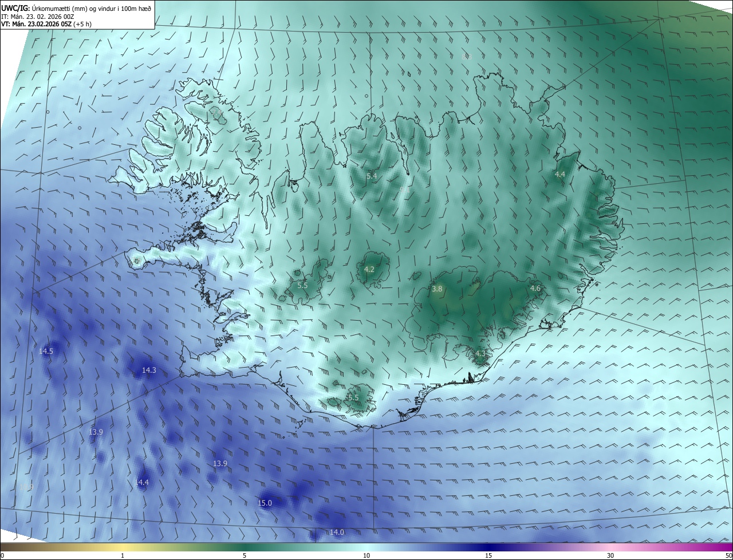The height and width of the screenshot is (560, 733).
Task: Click the 14.3 precipitation value
Action: click(x=149, y=370)
